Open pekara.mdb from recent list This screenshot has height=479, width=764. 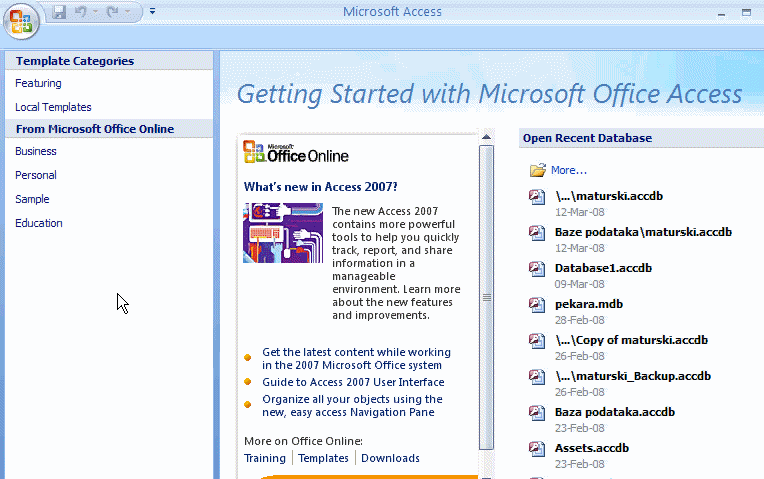tap(589, 304)
